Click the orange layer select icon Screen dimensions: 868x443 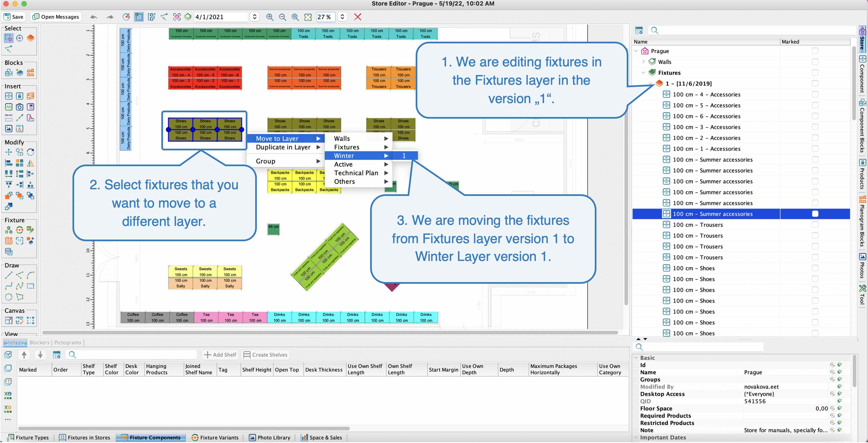[30, 38]
